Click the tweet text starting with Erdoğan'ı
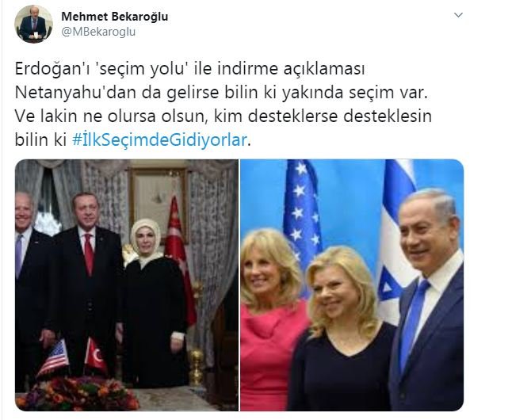 [223, 105]
